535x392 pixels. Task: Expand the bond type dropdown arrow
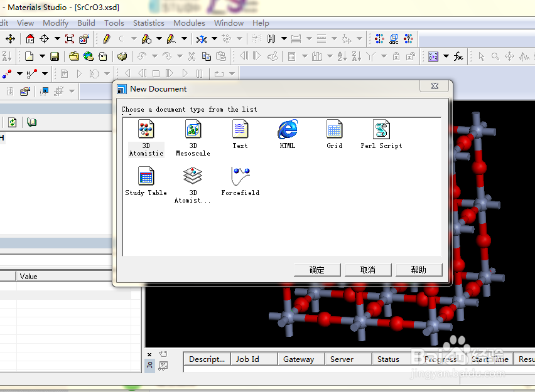click(x=20, y=73)
